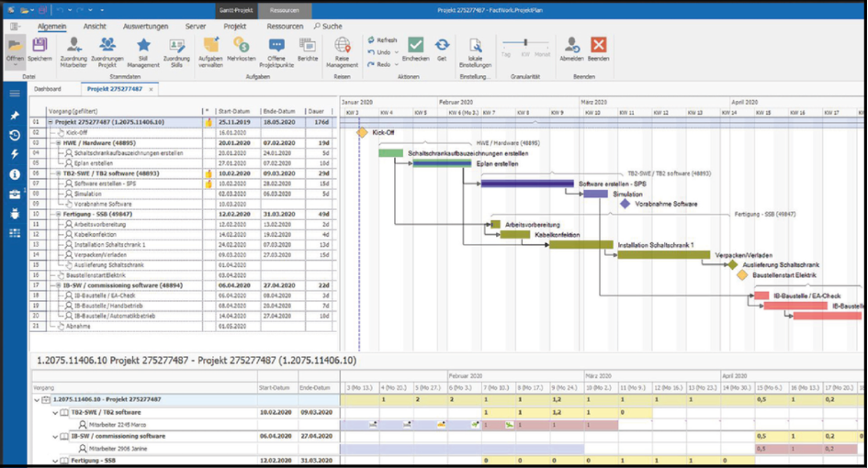The image size is (868, 468).
Task: Select the Server ribbon tab
Action: point(196,26)
